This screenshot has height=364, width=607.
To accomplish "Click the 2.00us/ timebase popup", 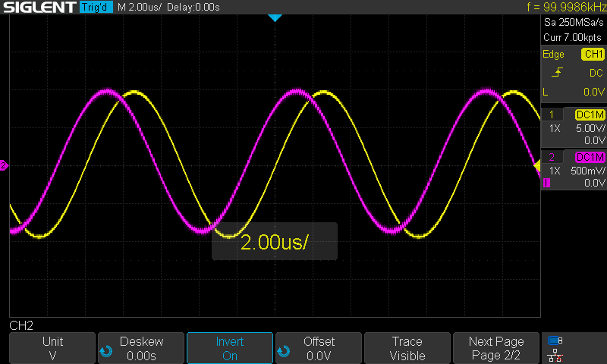I will (x=275, y=241).
